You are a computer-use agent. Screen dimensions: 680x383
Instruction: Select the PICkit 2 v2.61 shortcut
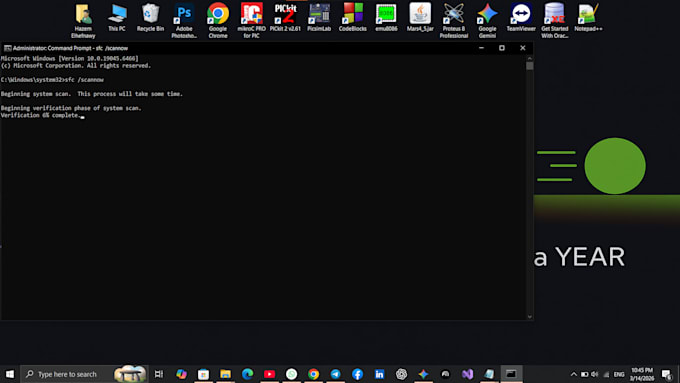(285, 17)
